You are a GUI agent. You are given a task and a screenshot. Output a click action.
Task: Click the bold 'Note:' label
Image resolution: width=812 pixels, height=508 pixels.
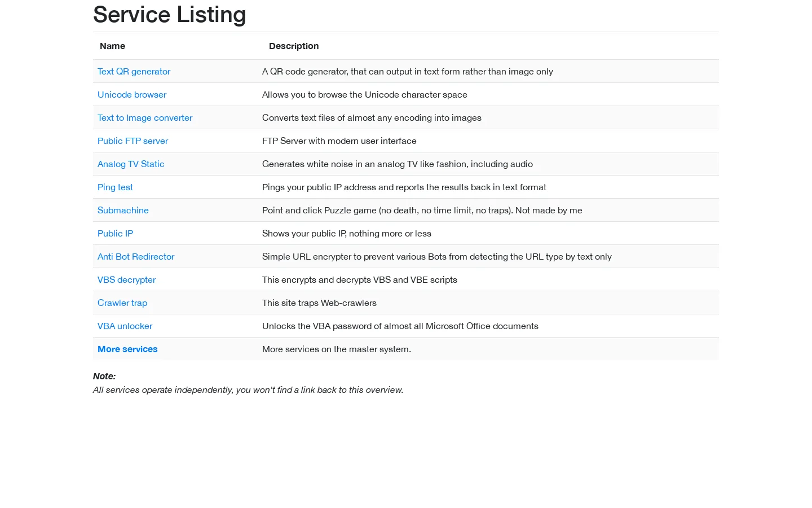click(x=104, y=376)
